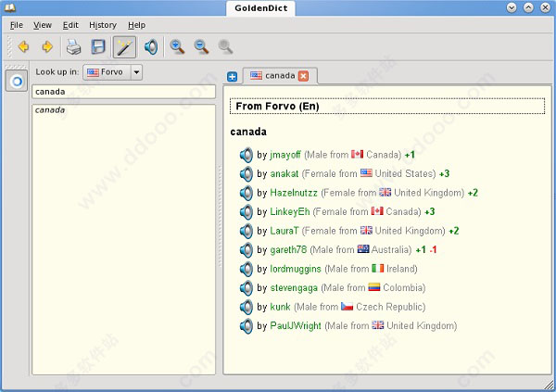Open the kunk user link
This screenshot has height=392, width=556.
click(280, 308)
